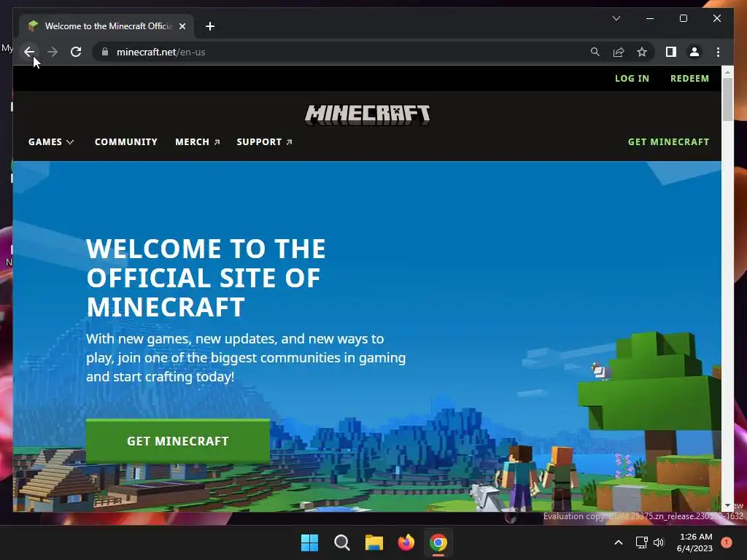
Task: Click the page scrollbar thumb
Action: click(x=727, y=99)
